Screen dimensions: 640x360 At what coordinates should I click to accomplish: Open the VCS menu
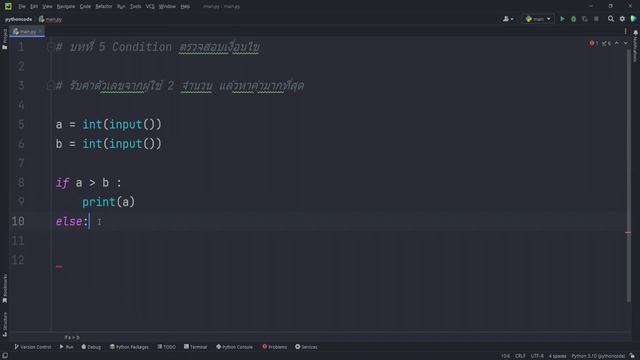(150, 6)
